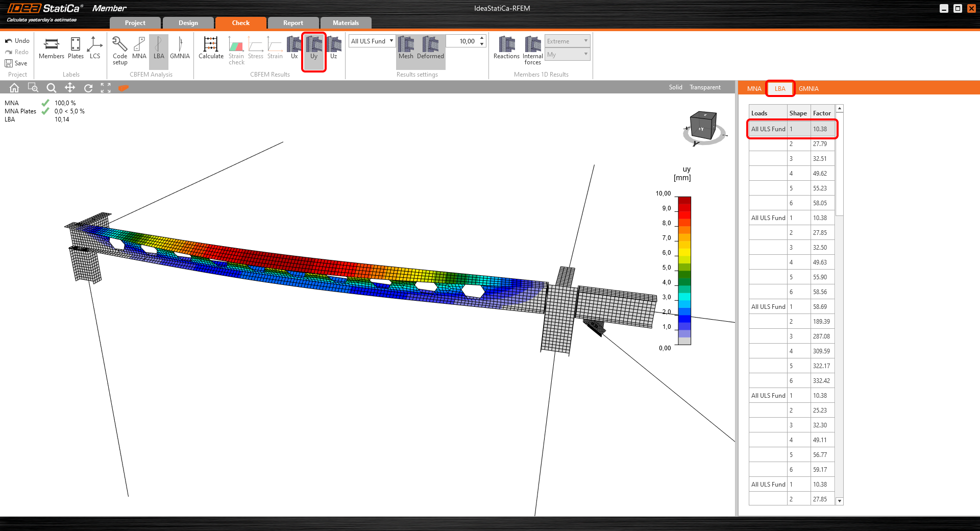Open the My internal force dropdown
The width and height of the screenshot is (980, 531).
[x=567, y=55]
